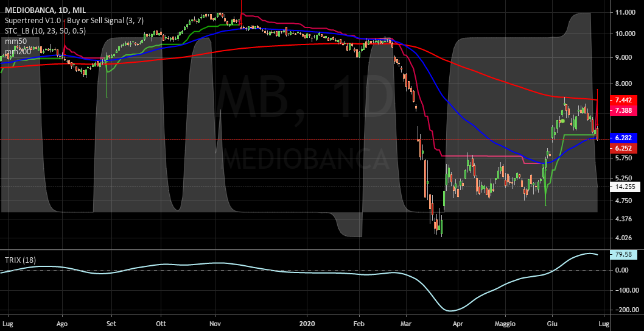Click the red 6.252 last price label
Viewport: 644px width, 331px height.
pos(623,148)
